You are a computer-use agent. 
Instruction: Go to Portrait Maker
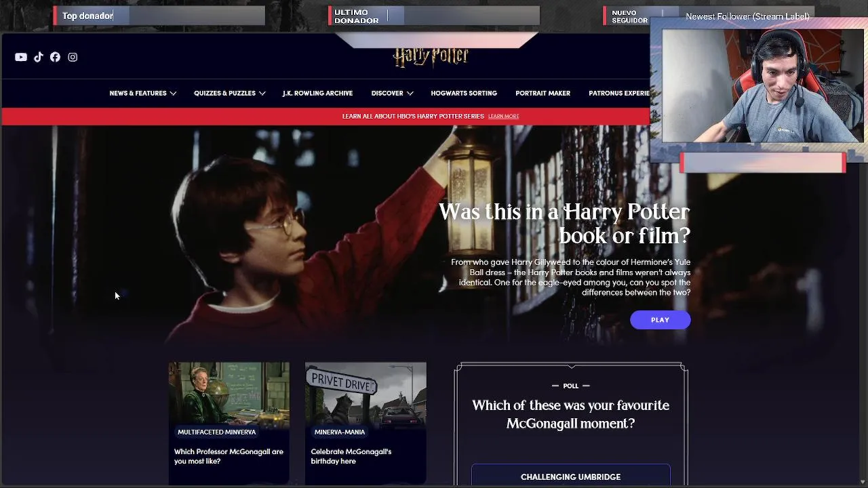(542, 94)
